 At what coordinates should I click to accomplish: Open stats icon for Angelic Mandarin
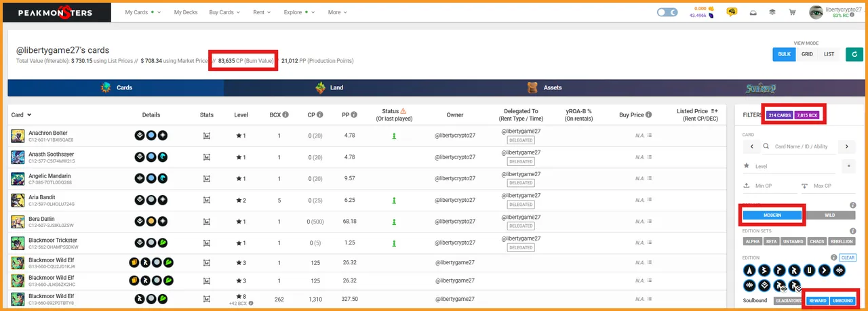click(x=207, y=179)
